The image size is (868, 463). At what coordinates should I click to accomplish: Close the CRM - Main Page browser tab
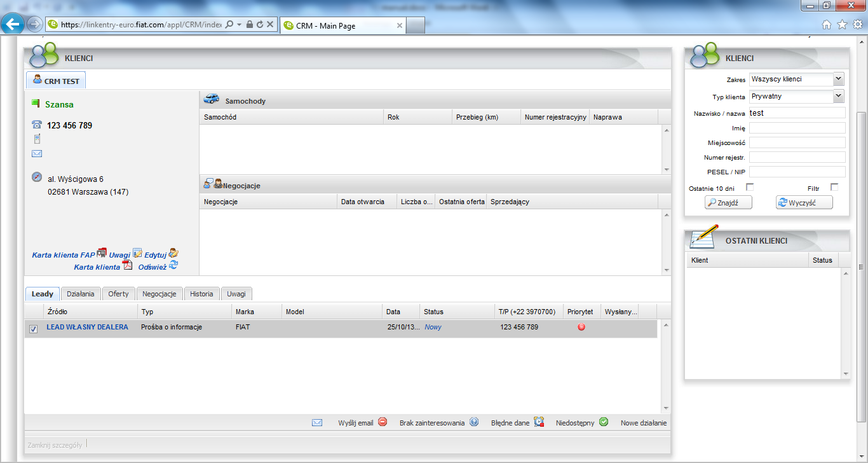(399, 25)
